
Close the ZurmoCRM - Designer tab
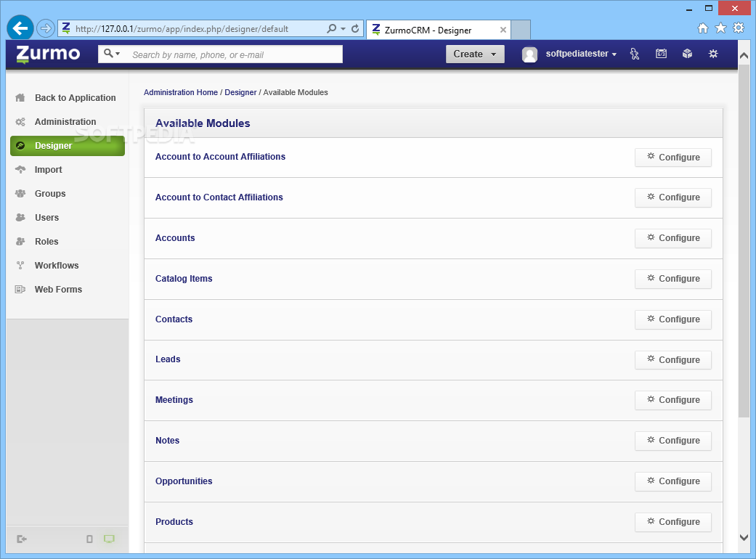503,30
